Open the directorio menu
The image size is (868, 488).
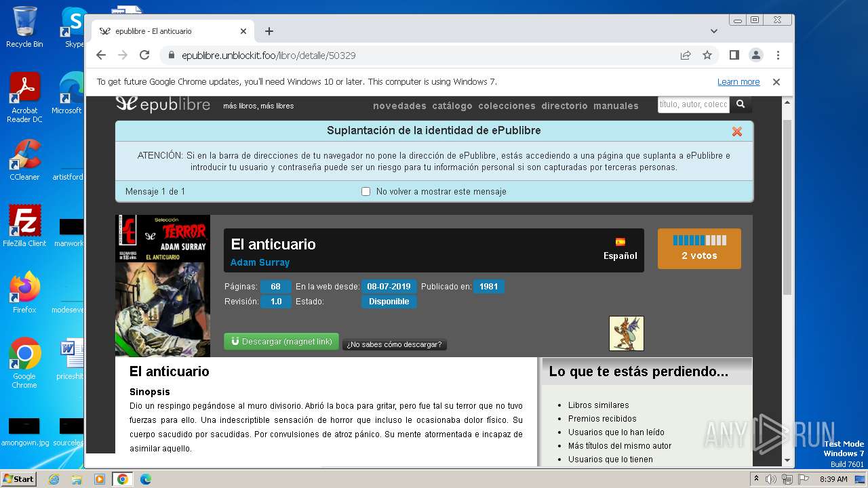564,106
